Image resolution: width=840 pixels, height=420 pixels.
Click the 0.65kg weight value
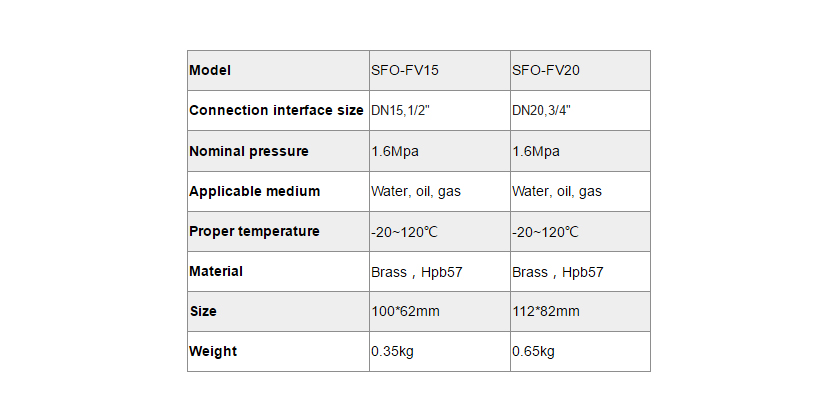point(534,351)
